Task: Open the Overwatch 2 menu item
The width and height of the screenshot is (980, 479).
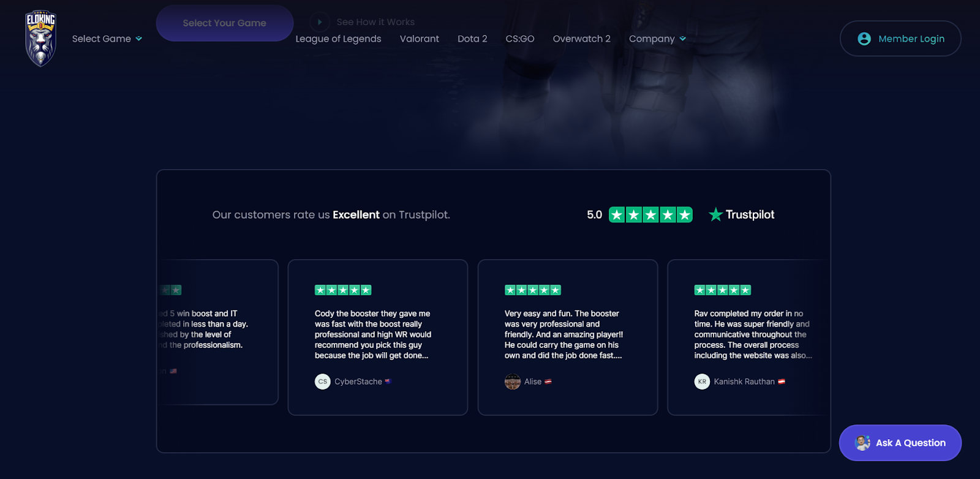Action: [x=582, y=39]
